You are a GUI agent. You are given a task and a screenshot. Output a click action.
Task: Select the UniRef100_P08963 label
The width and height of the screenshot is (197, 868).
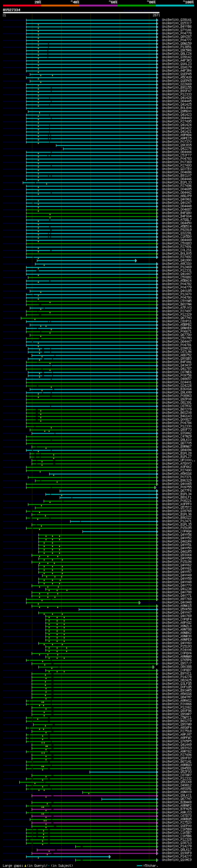(177, 396)
